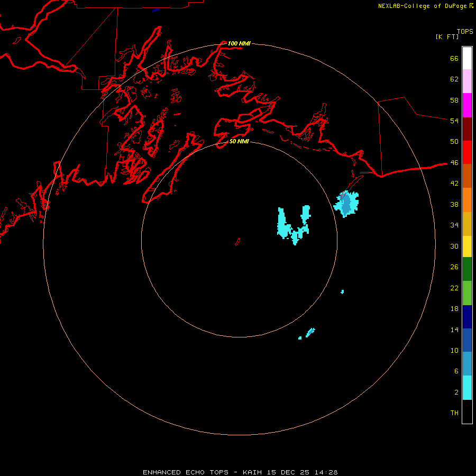Image resolution: width=476 pixels, height=476 pixels.
Task: Click the '50 NMI' range ring label
Action: tap(239, 141)
